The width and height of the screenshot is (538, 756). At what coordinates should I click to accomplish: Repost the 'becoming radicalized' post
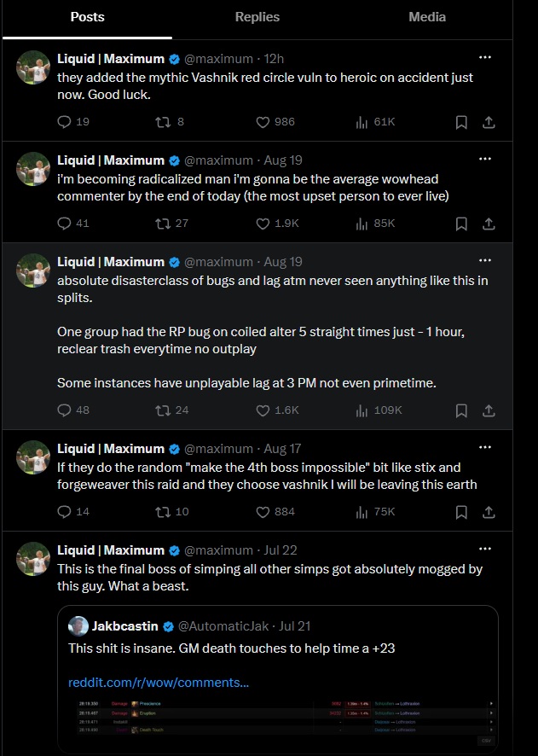(172, 224)
